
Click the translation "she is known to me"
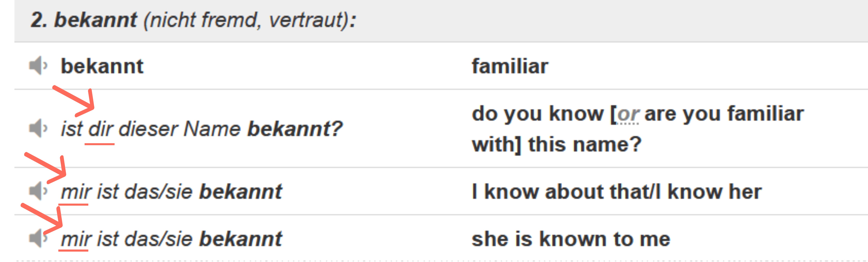coord(571,239)
